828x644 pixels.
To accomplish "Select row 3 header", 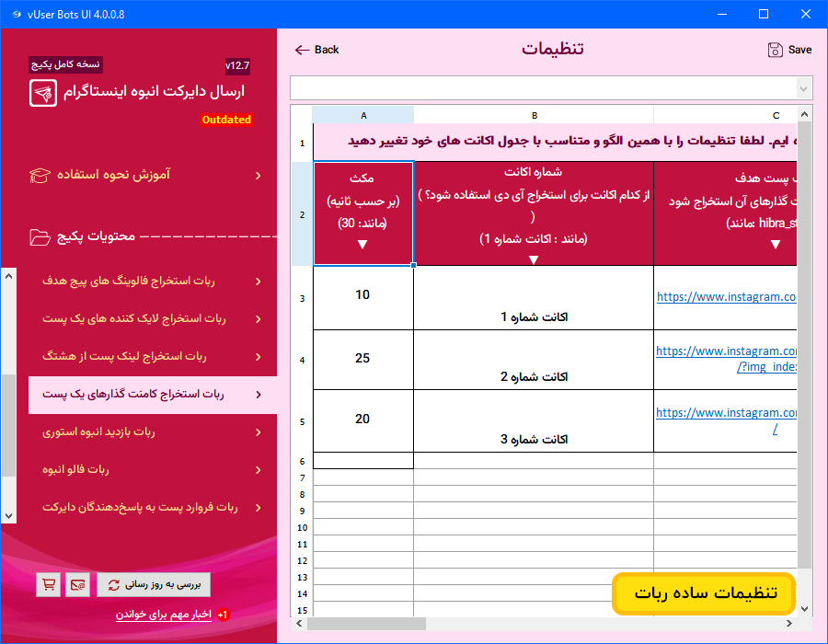I will coord(302,298).
